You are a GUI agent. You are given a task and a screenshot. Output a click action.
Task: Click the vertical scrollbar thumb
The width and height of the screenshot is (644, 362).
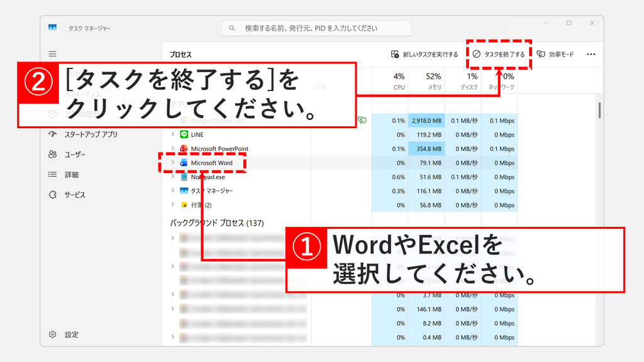point(599,111)
